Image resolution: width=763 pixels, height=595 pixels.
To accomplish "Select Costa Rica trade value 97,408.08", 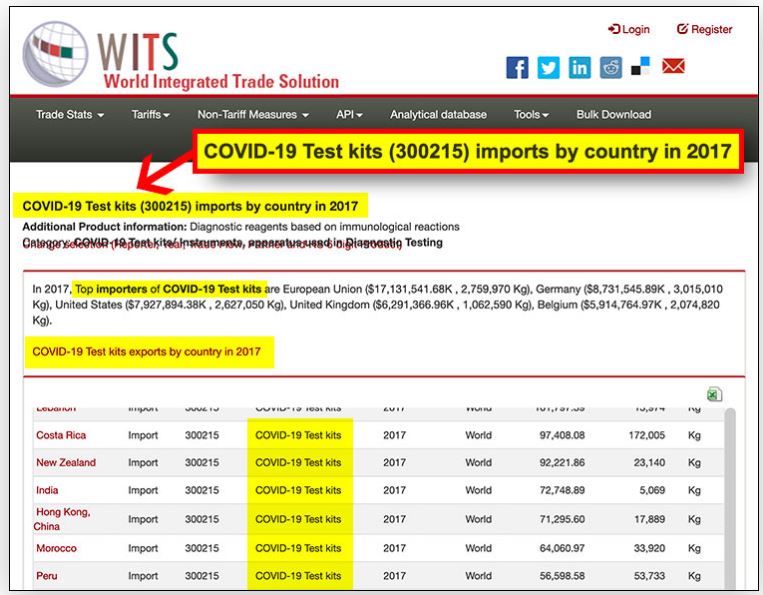I will coord(562,435).
